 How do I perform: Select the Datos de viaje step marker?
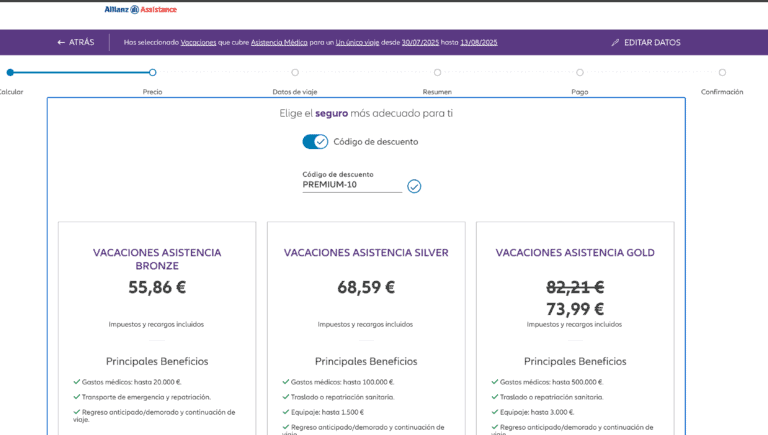(295, 72)
